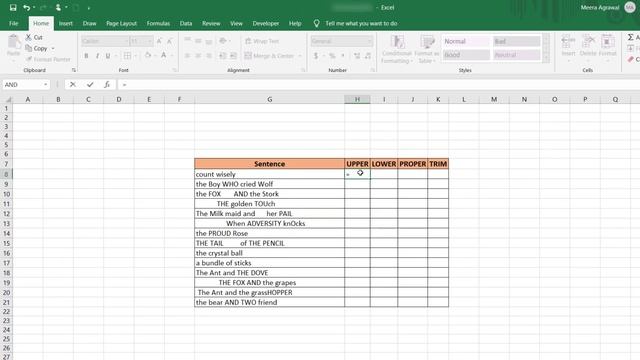Click Tell me what you want to do
Screen dimensions: 640x360
tap(361, 23)
